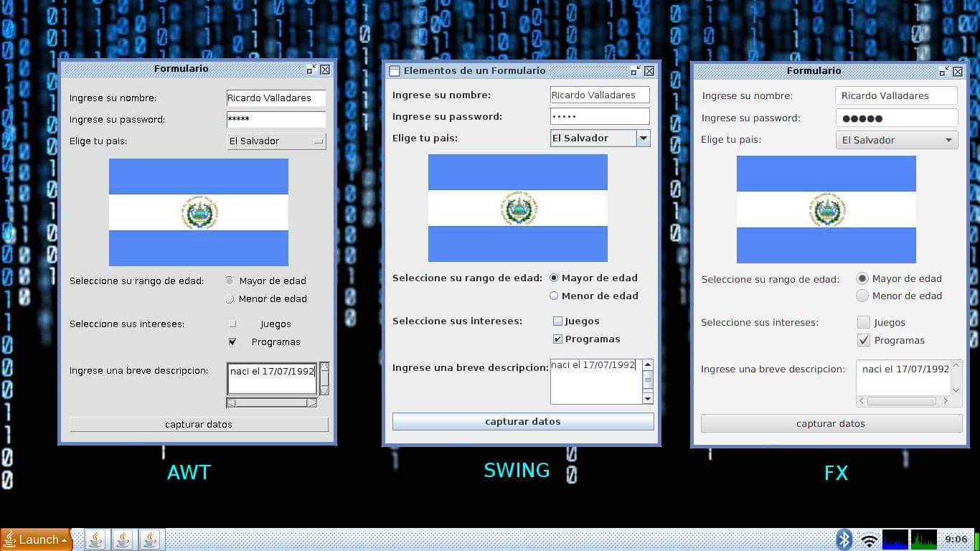The width and height of the screenshot is (980, 551).
Task: Click the AWT horizontal scrollbar track
Action: [x=271, y=403]
